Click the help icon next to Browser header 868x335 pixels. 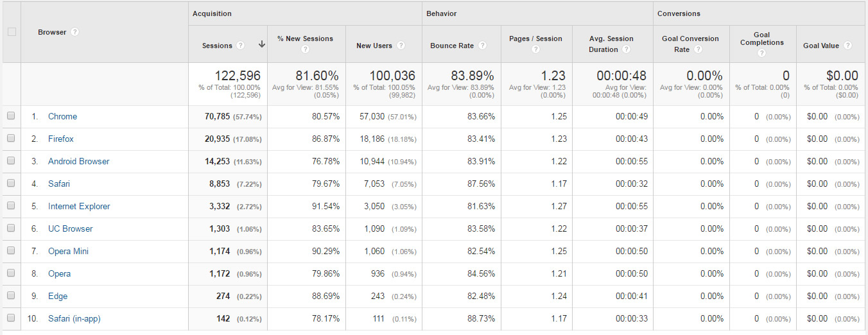pyautogui.click(x=75, y=32)
